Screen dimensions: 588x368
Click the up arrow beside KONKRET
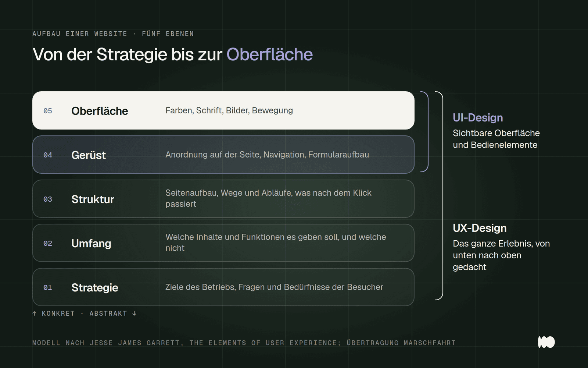(x=35, y=314)
